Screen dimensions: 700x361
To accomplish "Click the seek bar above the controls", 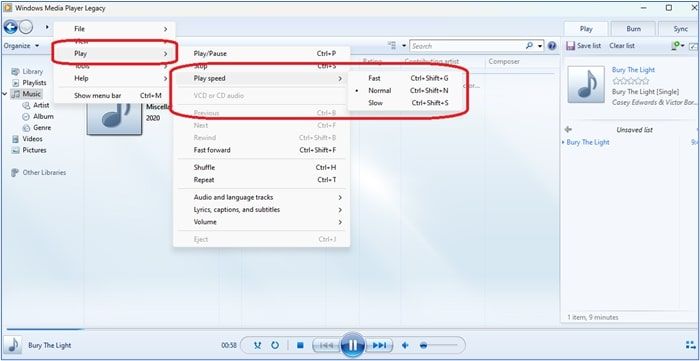I will (350, 330).
